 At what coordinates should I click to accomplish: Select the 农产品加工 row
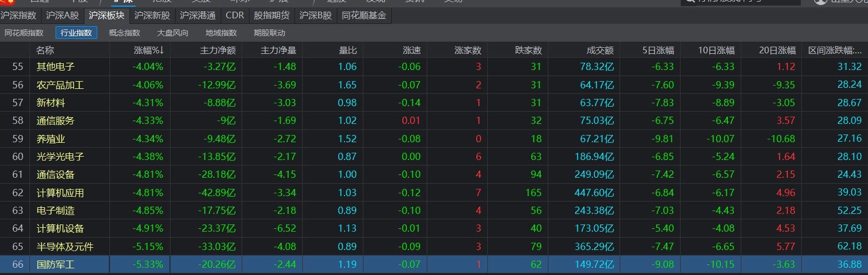tap(60, 85)
